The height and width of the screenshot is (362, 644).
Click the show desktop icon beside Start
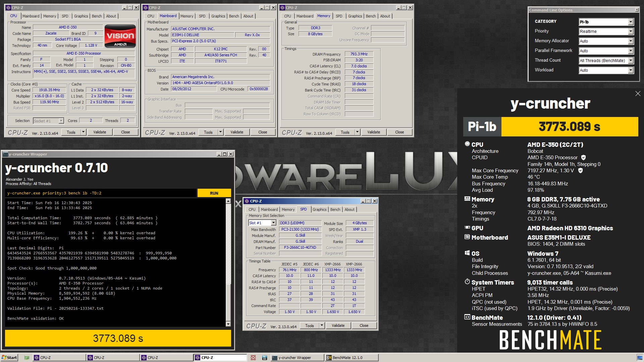(x=27, y=358)
